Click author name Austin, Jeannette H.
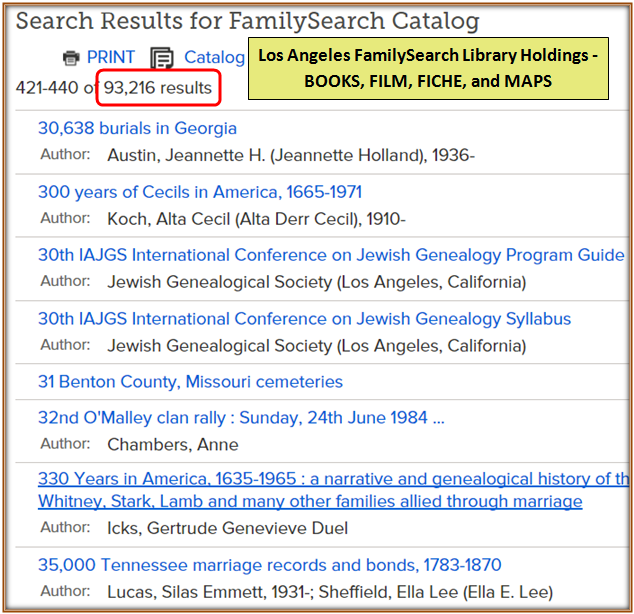 click(x=290, y=155)
